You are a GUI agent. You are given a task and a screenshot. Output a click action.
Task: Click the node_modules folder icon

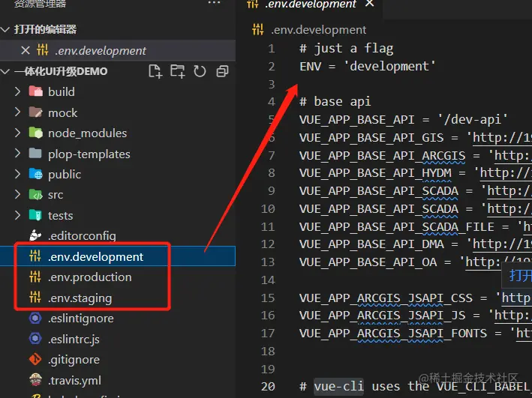35,133
